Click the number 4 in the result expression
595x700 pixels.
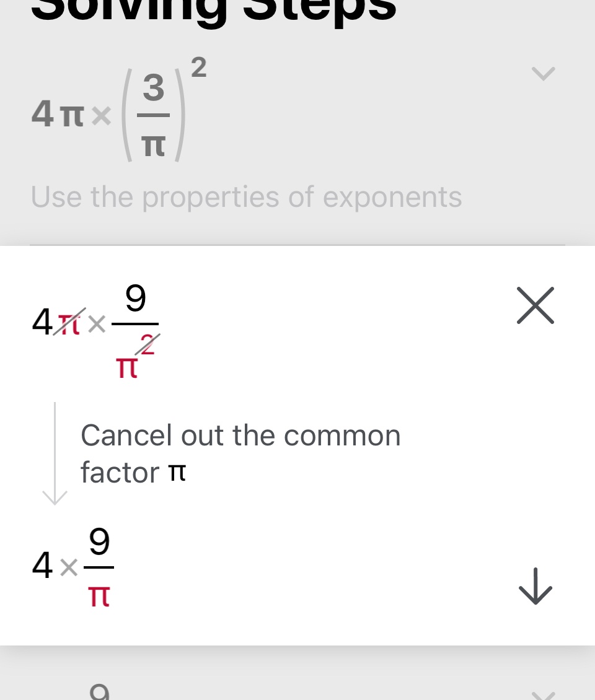[x=42, y=566]
